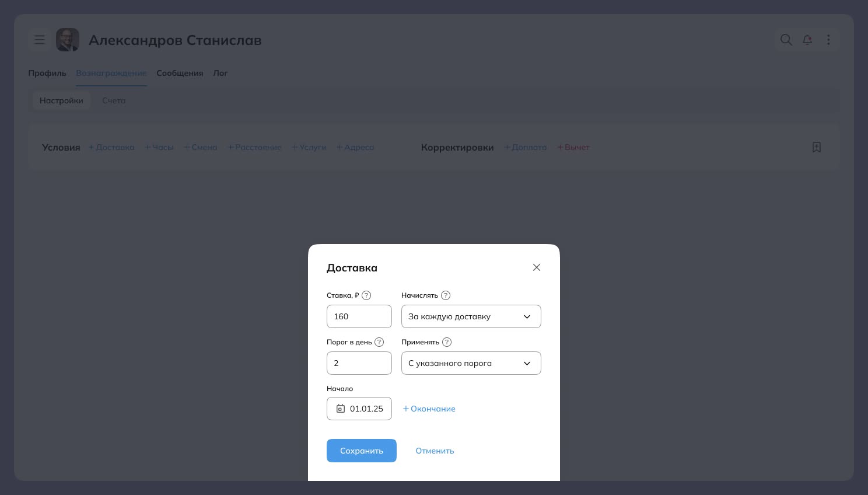Click the Сохранить button
Screen dimensions: 868x495
pyautogui.click(x=362, y=451)
